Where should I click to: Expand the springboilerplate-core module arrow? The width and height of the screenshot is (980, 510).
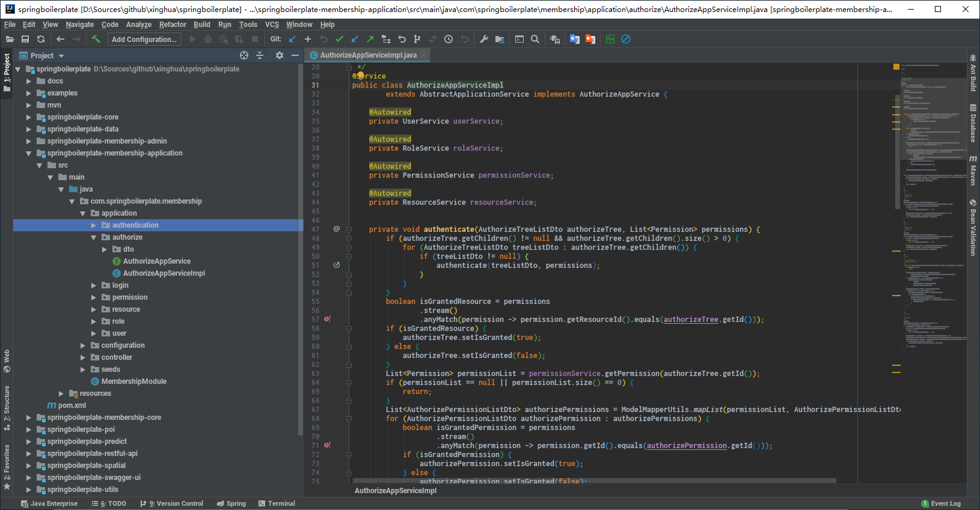click(x=28, y=117)
